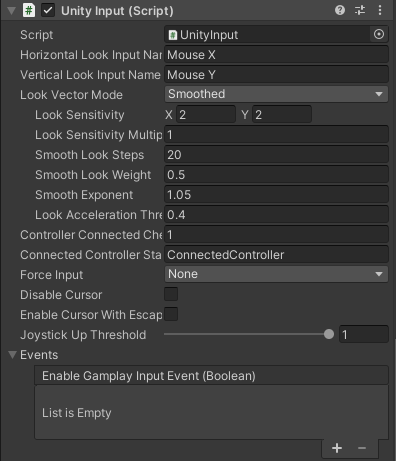The height and width of the screenshot is (461, 396).
Task: Open the Force Input dropdown
Action: point(276,274)
